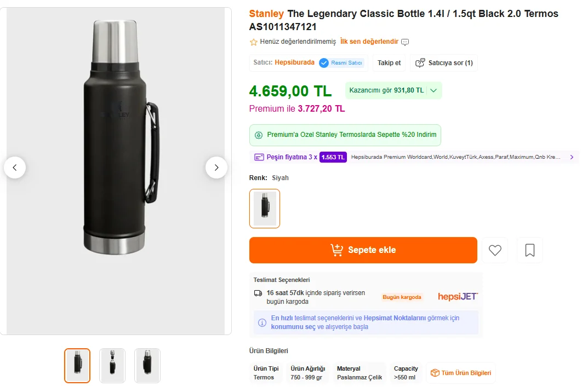Select the second product thumbnail

(112, 366)
